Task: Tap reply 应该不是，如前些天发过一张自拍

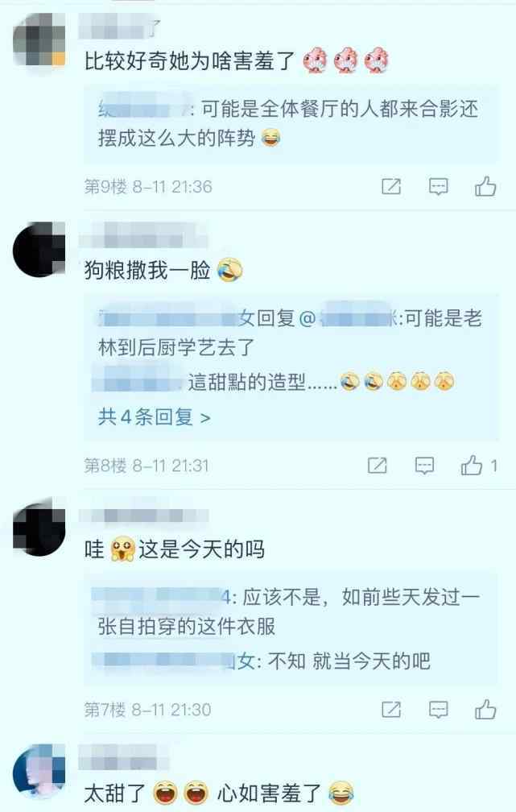Action: coord(287,611)
